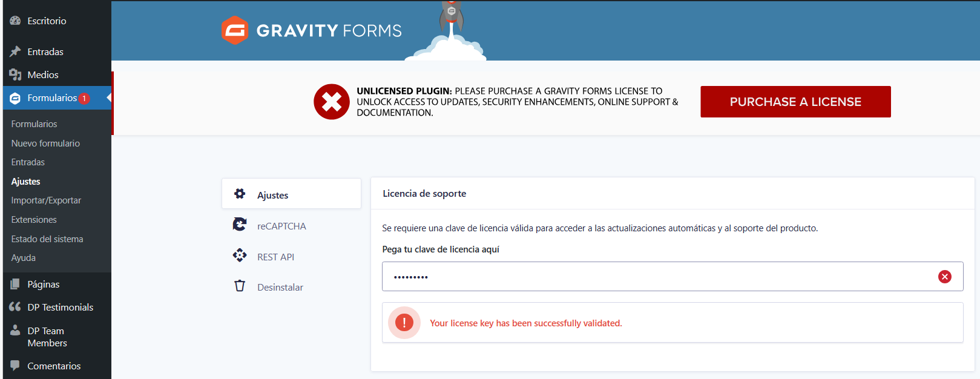Click 'Pega tu clave de licencia aquí' label
980x379 pixels.
(x=441, y=249)
